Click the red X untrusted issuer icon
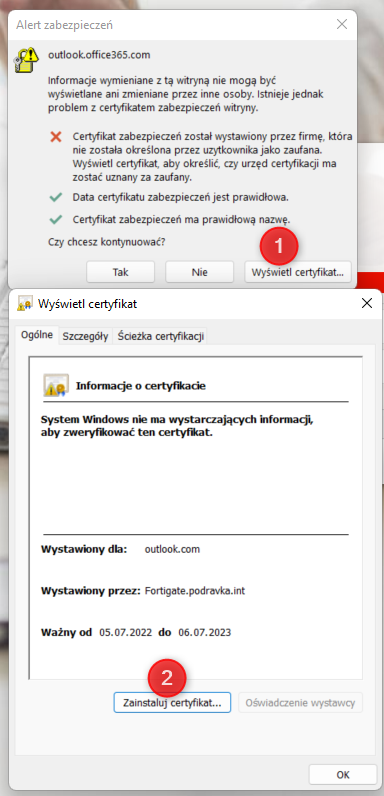The image size is (384, 796). click(x=56, y=137)
